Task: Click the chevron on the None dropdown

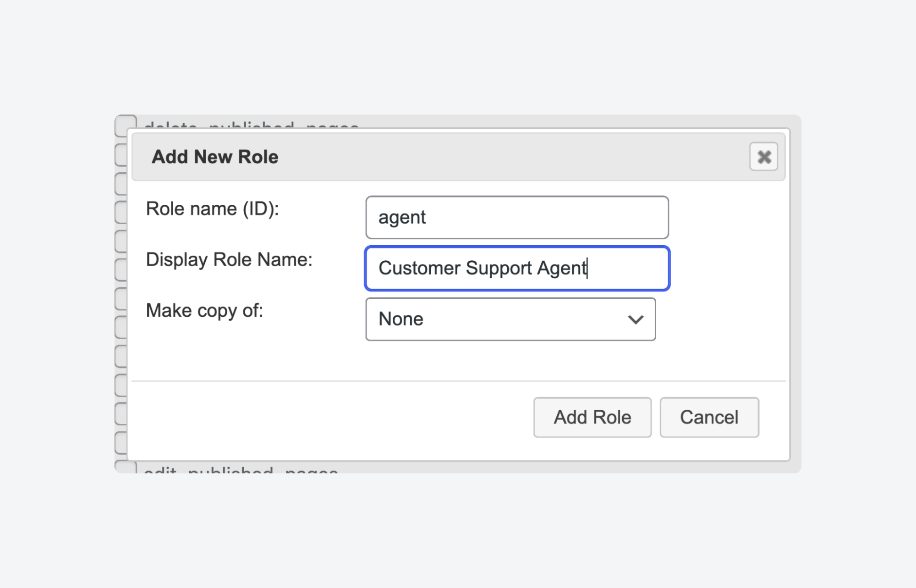Action: tap(635, 319)
